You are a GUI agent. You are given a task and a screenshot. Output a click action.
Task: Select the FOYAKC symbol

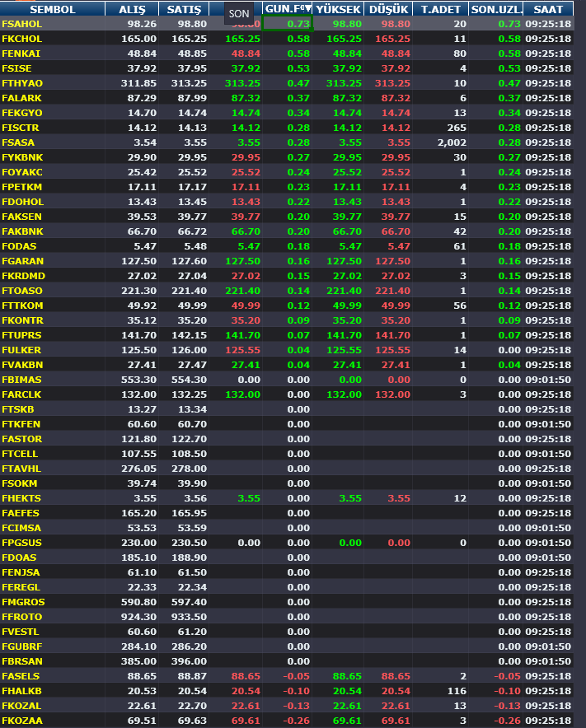[x=22, y=172]
